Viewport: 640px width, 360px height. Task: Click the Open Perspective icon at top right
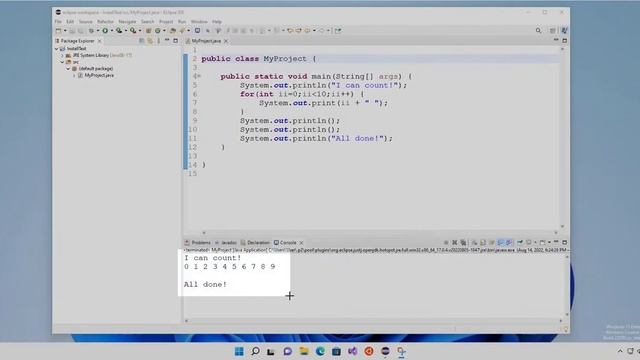pyautogui.click(x=553, y=31)
